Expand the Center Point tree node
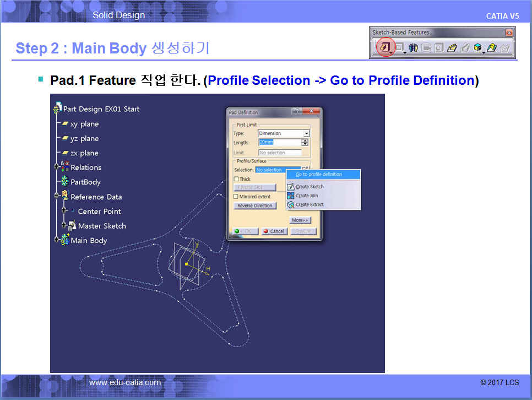This screenshot has height=400, width=532. tap(64, 210)
